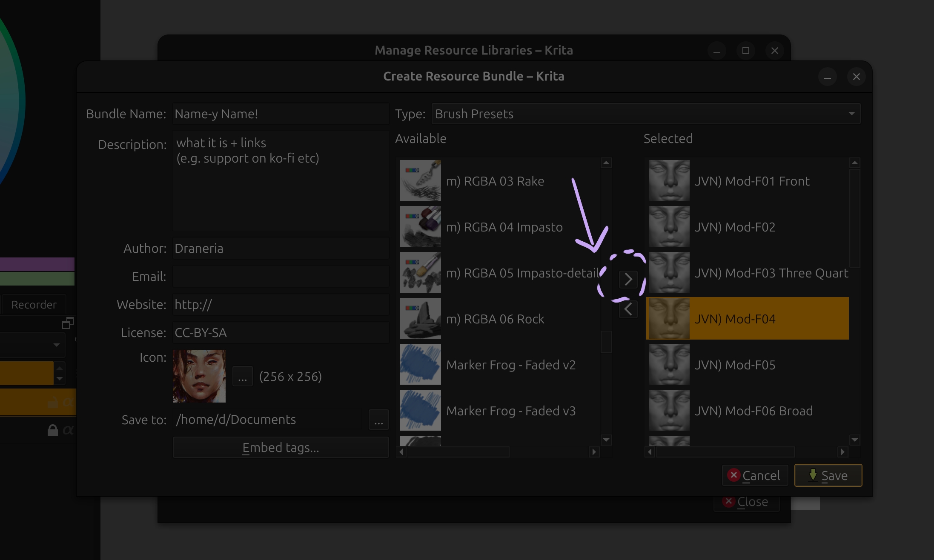Viewport: 934px width, 560px height.
Task: Click into the Bundle Name field
Action: (x=280, y=114)
